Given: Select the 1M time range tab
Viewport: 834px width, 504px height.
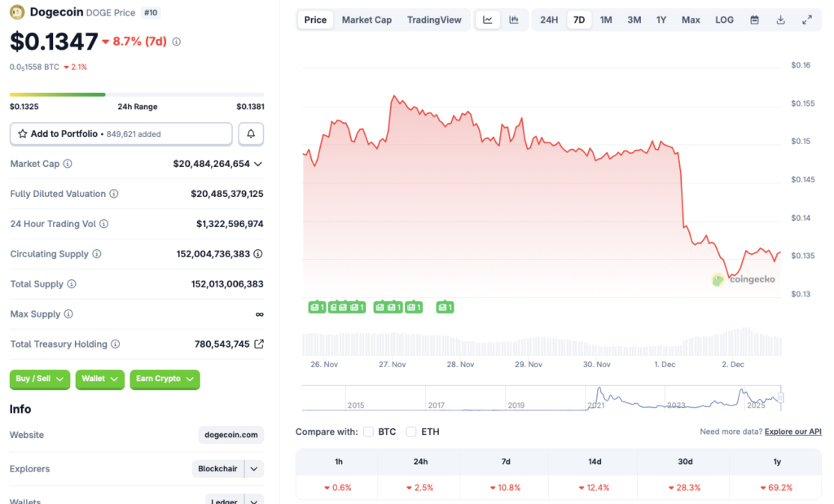Looking at the screenshot, I should pos(606,20).
